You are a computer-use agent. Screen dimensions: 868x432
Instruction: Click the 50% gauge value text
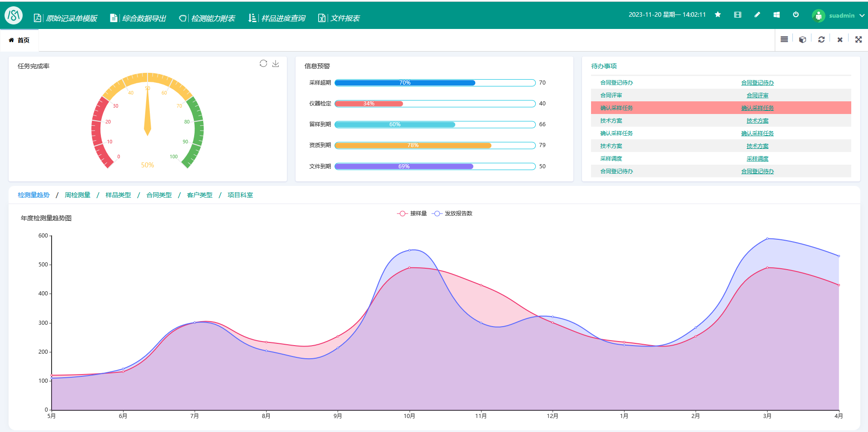[x=148, y=165]
